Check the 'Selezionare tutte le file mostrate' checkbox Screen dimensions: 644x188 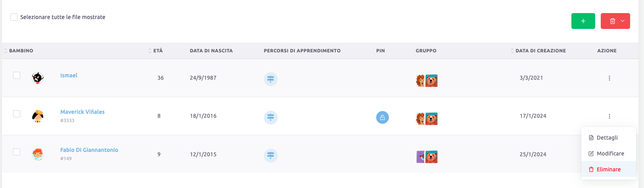[x=14, y=17]
